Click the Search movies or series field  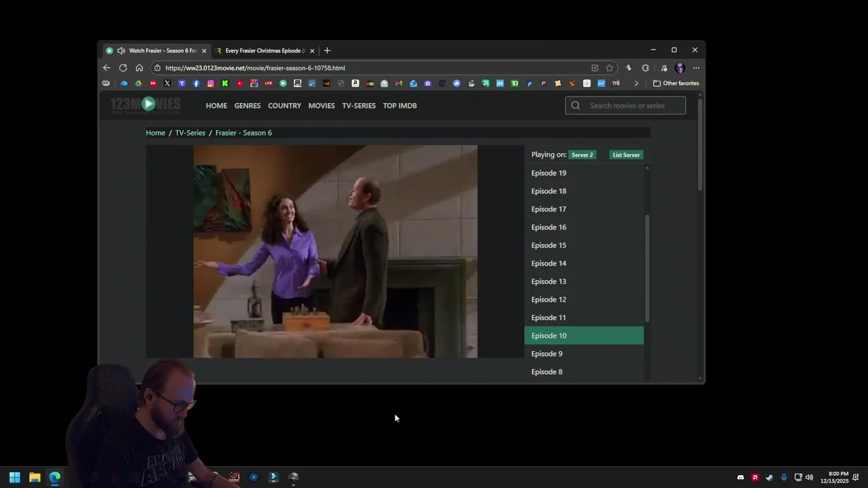point(625,105)
